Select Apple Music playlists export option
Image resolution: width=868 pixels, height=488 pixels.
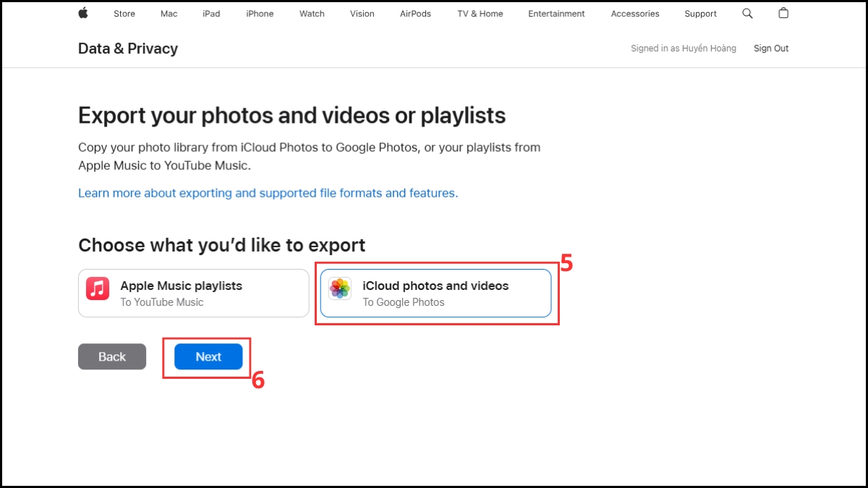194,293
